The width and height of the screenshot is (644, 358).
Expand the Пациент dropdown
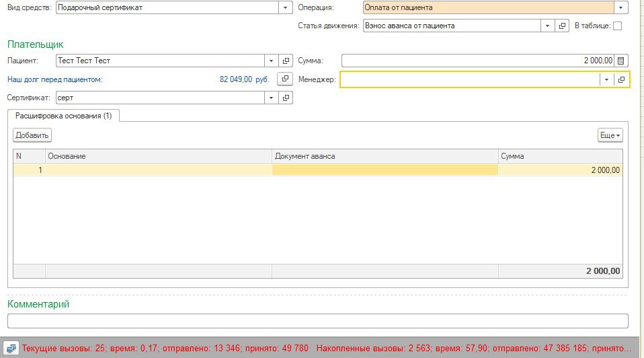click(271, 61)
